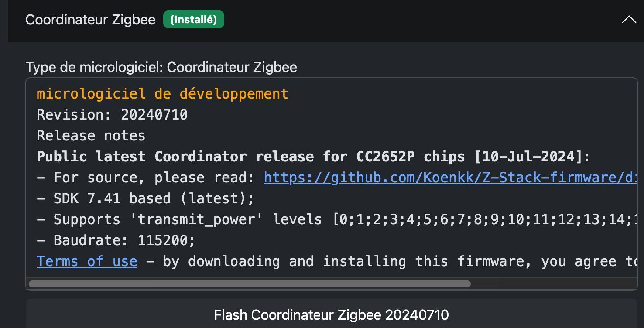The height and width of the screenshot is (328, 644).
Task: Click the Baudrate: 115200 line
Action: 116,240
